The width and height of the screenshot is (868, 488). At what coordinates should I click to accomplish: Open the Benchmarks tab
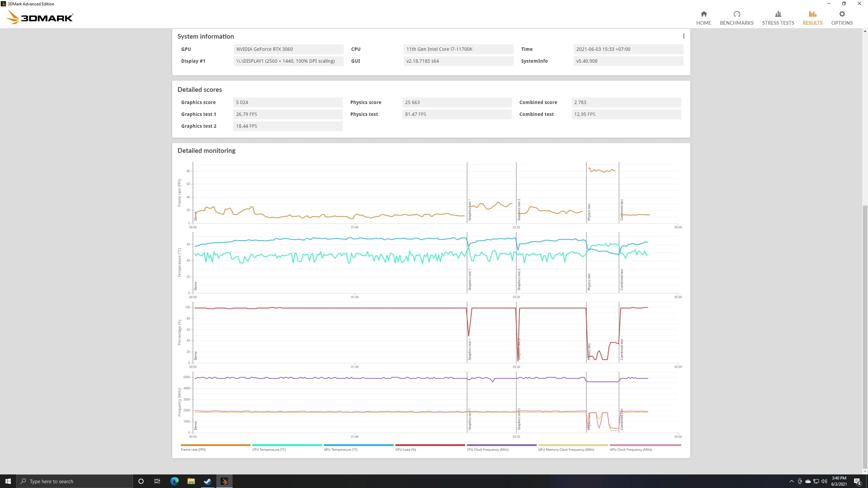[x=736, y=18]
